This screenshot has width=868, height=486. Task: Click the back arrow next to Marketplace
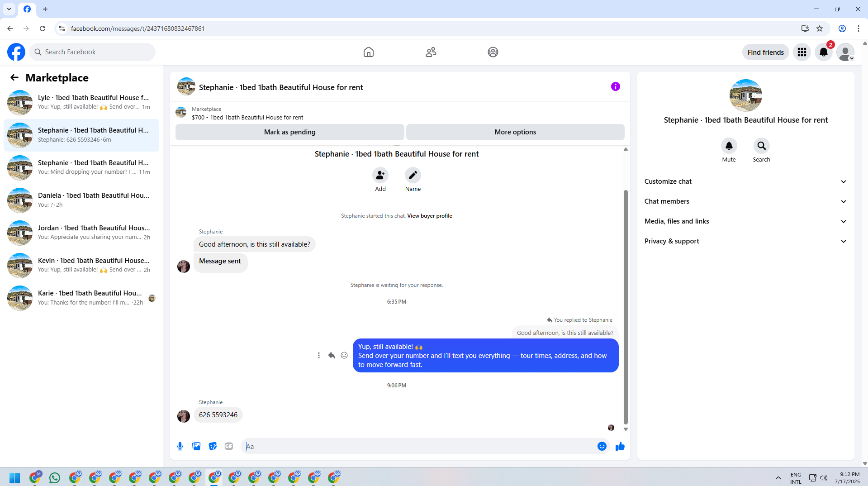14,77
